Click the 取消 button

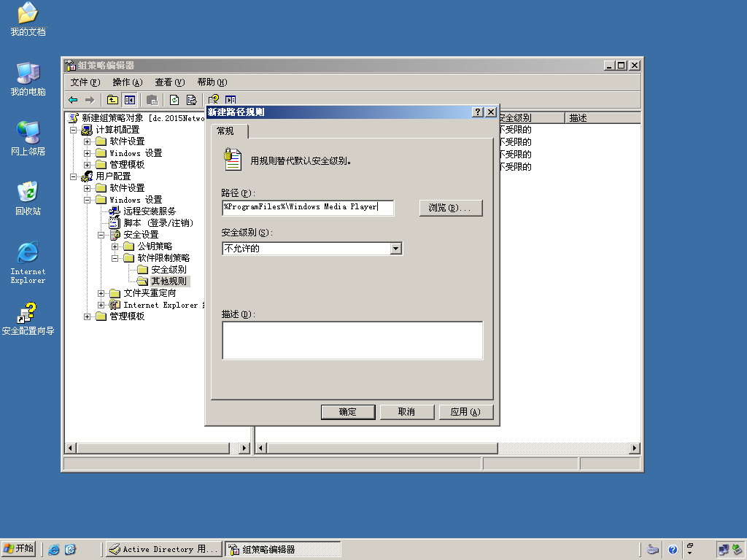[407, 412]
